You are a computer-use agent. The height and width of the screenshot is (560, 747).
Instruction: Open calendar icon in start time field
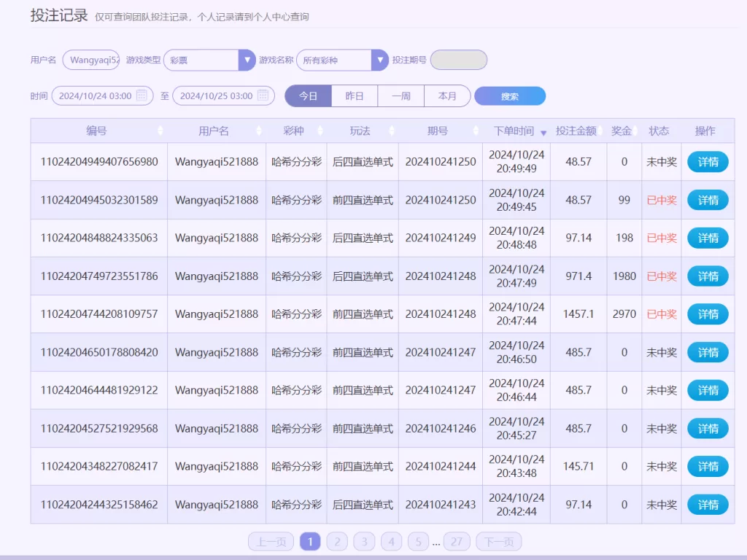(142, 96)
